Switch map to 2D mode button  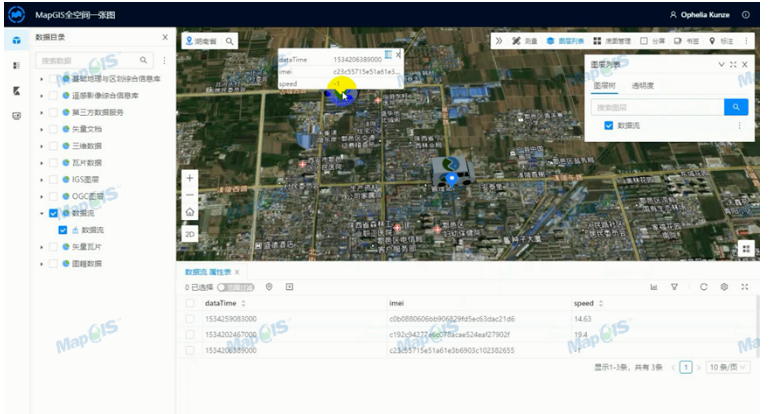tap(190, 234)
